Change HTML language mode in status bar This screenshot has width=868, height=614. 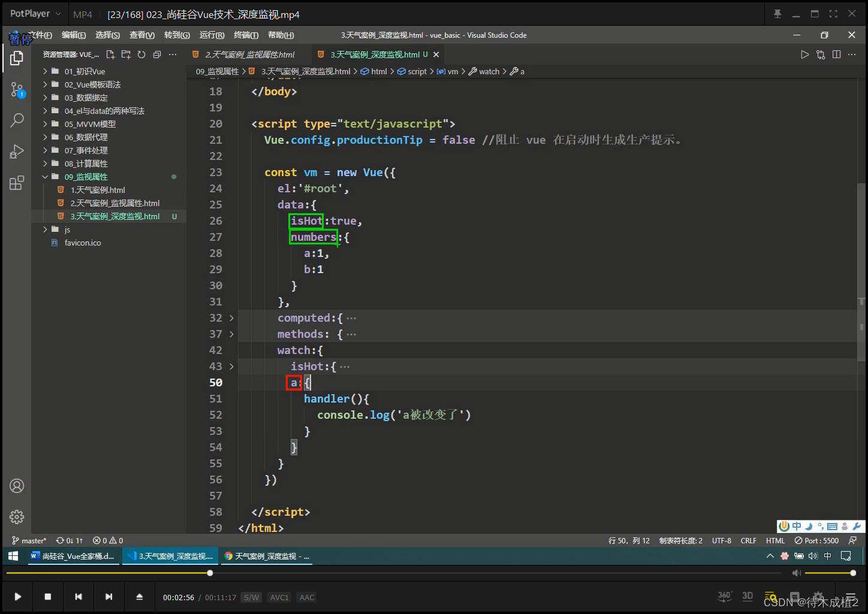tap(775, 540)
